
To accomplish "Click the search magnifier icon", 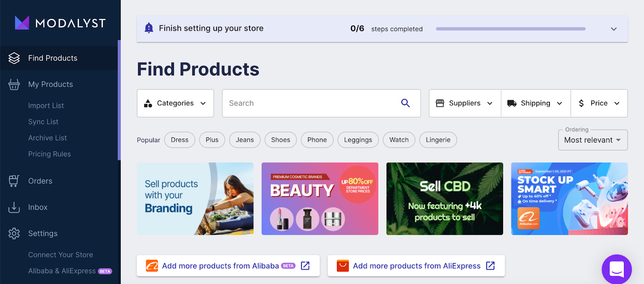I will click(x=405, y=103).
